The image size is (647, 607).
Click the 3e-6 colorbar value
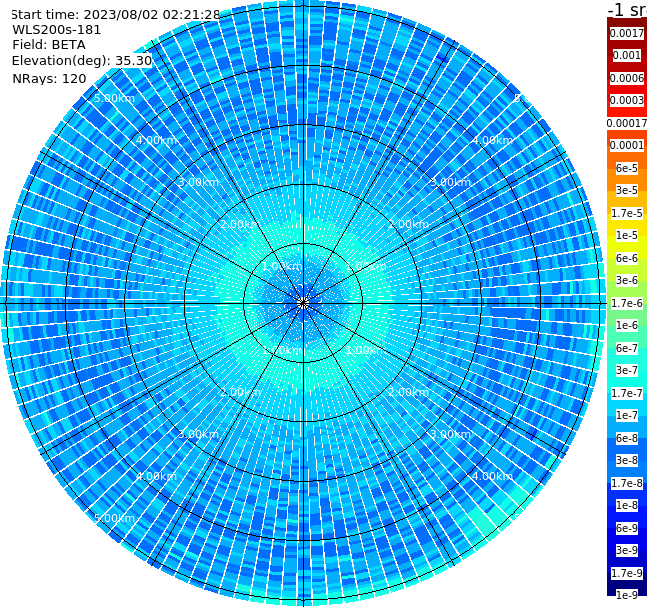(627, 280)
